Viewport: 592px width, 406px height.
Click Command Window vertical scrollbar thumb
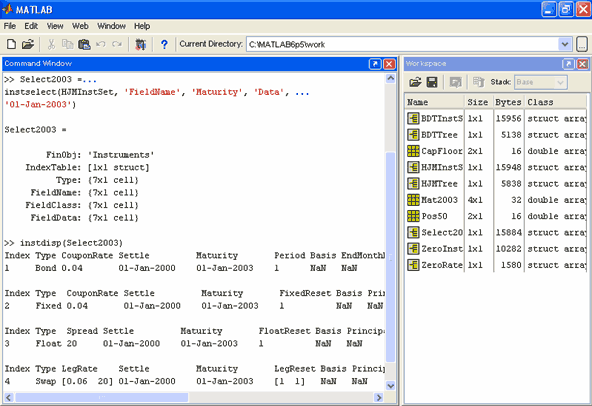(390, 257)
